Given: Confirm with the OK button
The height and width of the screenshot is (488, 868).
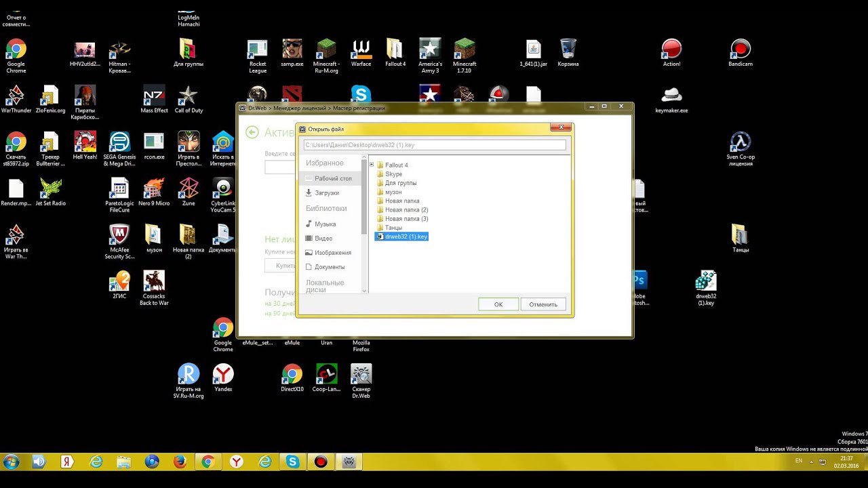Looking at the screenshot, I should (x=498, y=304).
